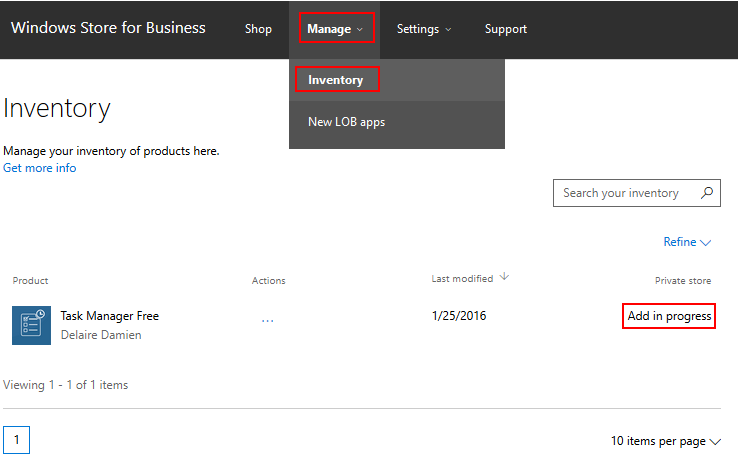Open the ellipsis actions menu for Task Manager Free

tap(267, 321)
